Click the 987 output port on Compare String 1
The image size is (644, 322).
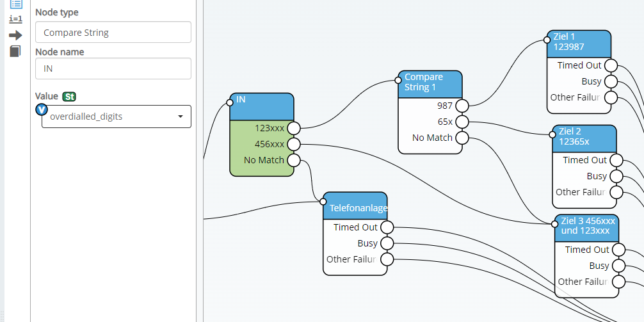coord(462,106)
